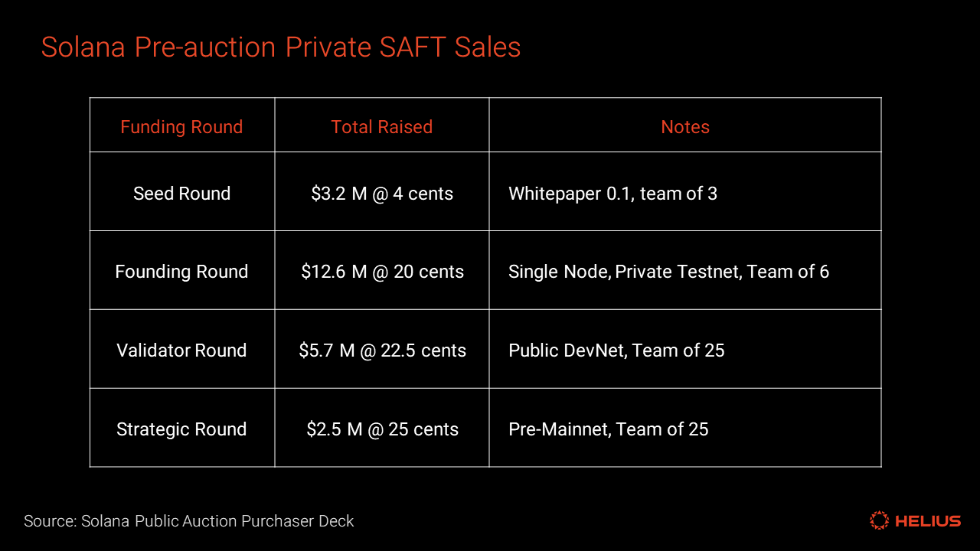Click the Helius sunburst logo icon
Screen dimensions: 980x551
click(x=879, y=520)
